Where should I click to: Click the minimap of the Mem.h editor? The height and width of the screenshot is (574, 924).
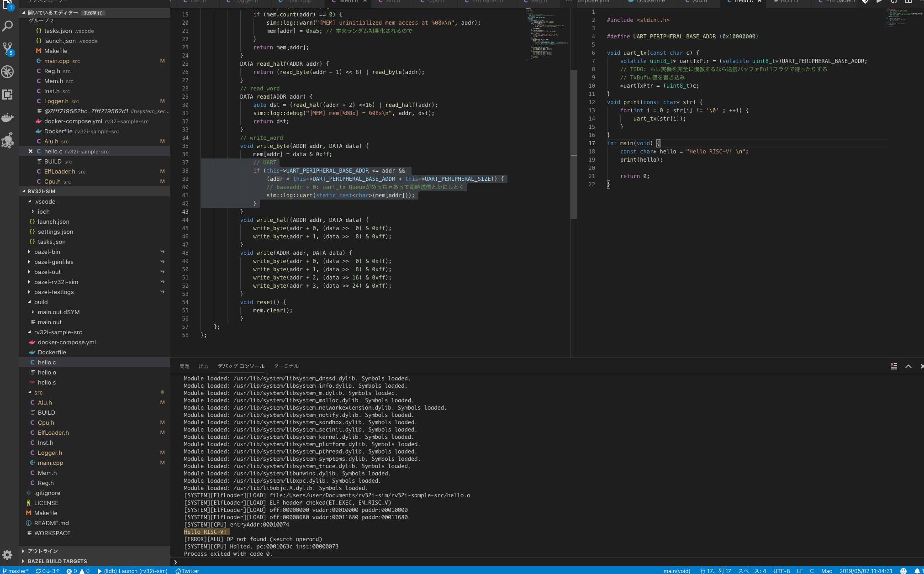(x=546, y=34)
